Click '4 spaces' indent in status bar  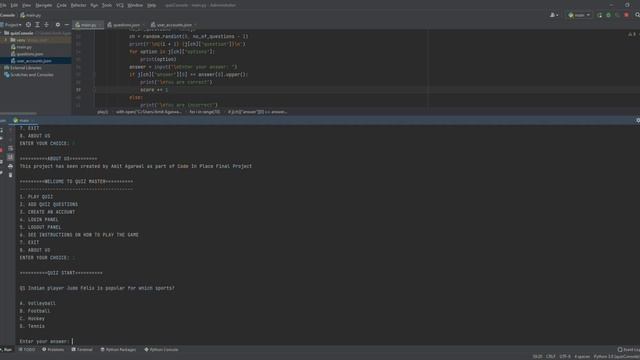[582, 357]
